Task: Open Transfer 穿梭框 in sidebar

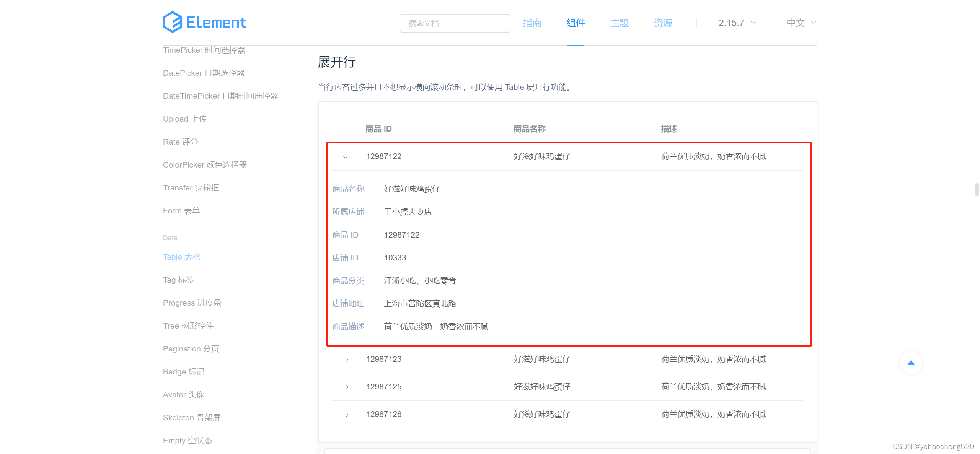Action: coord(191,188)
